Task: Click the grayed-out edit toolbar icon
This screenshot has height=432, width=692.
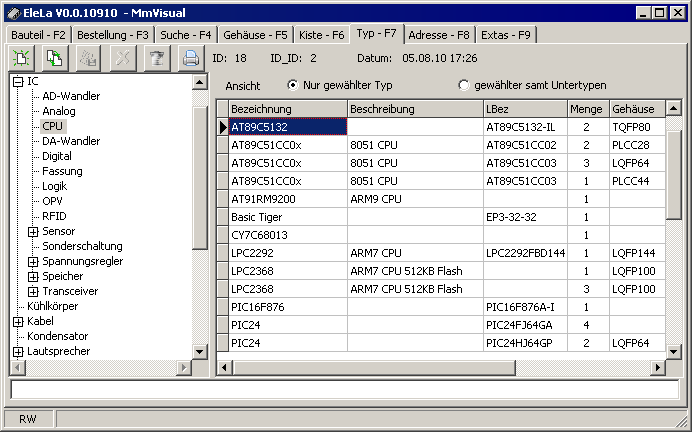Action: pyautogui.click(x=89, y=58)
